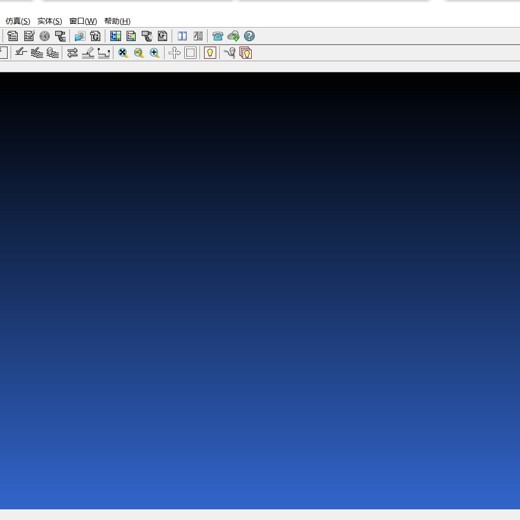Click inside the blue gradient 3D viewport
The height and width of the screenshot is (520, 520).
point(260,290)
